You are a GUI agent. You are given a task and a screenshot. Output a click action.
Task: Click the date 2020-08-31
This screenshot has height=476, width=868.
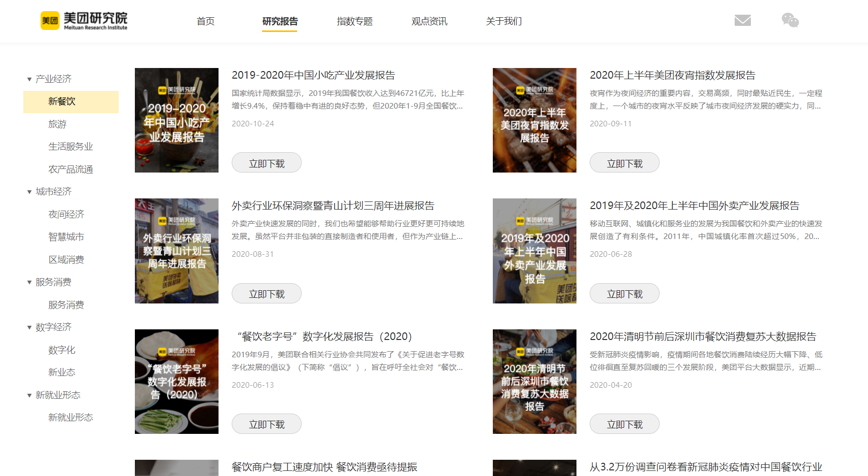click(253, 254)
